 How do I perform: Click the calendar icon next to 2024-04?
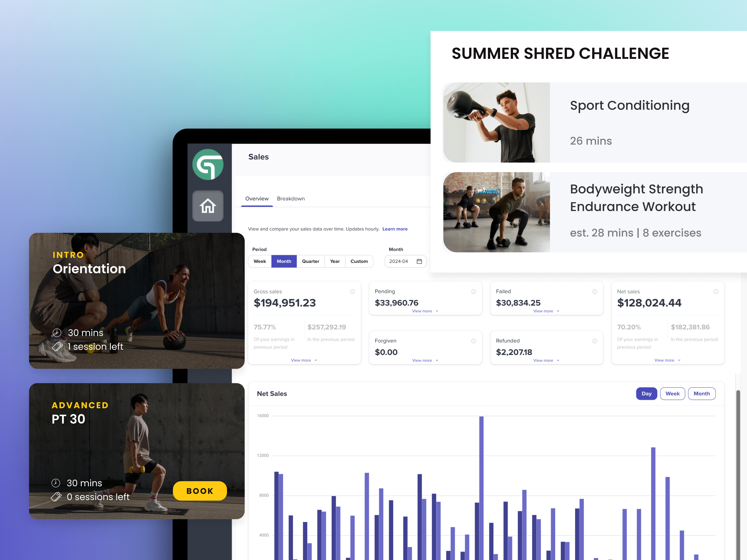tap(419, 261)
